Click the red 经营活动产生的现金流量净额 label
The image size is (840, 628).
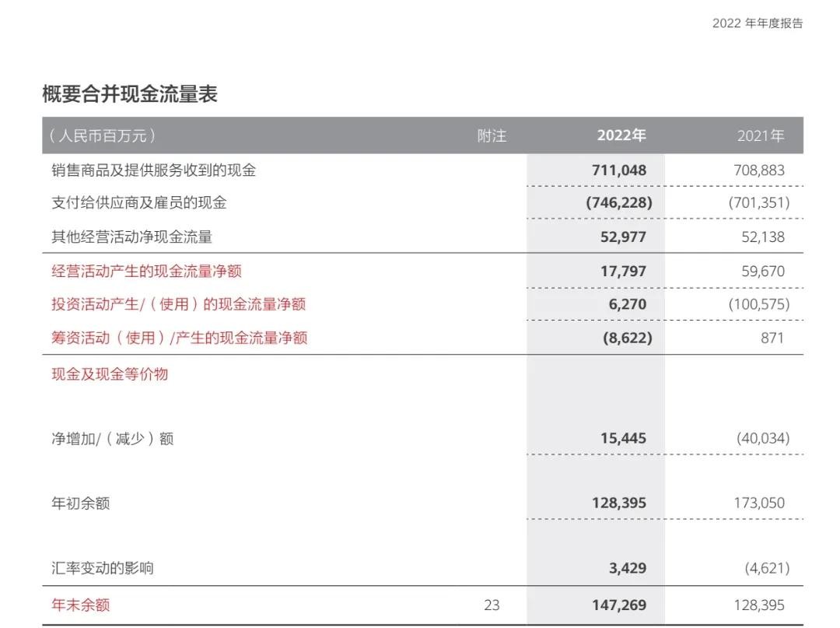click(x=146, y=271)
